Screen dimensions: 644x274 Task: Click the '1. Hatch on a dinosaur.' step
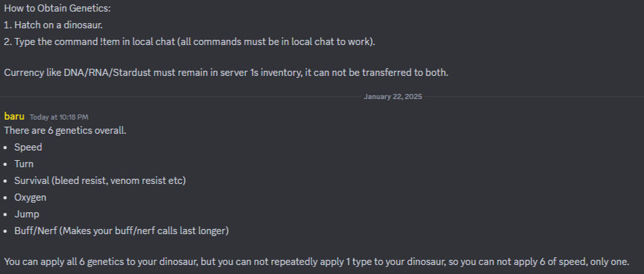(53, 25)
